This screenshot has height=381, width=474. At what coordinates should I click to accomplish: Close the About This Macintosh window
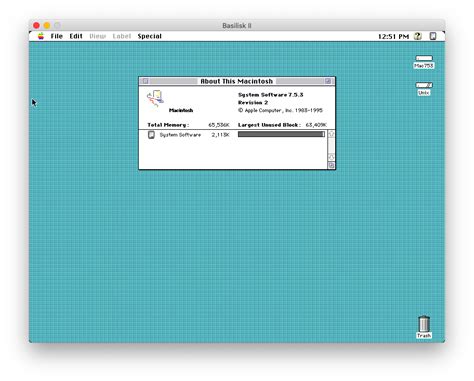[x=145, y=81]
